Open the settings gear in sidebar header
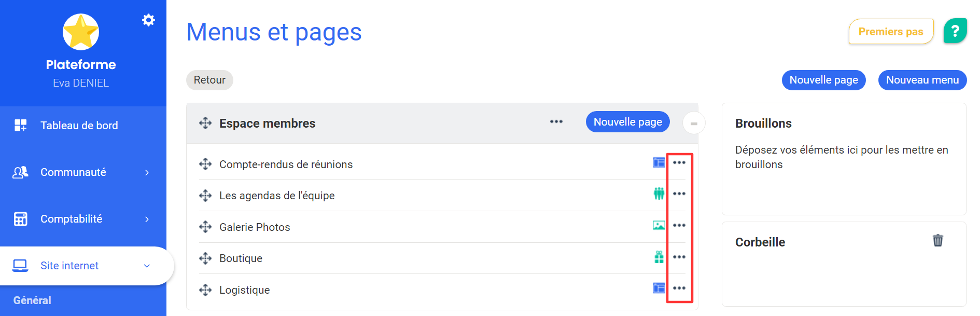Viewport: 980px width, 316px height. click(x=148, y=20)
